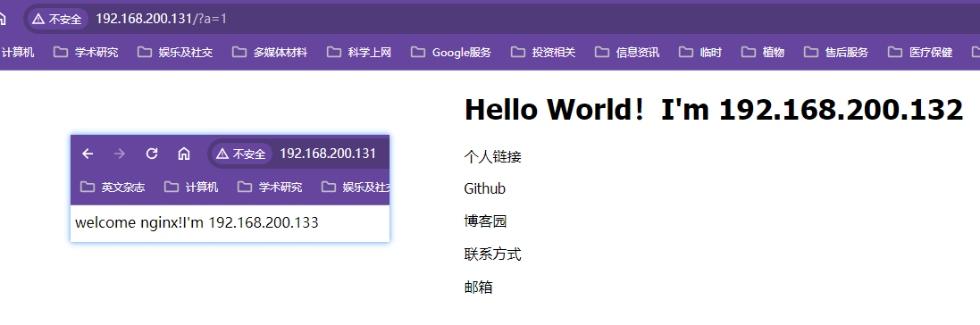980x325 pixels.
Task: Open the 娱乐及社交 bookmark folder
Action: point(175,53)
